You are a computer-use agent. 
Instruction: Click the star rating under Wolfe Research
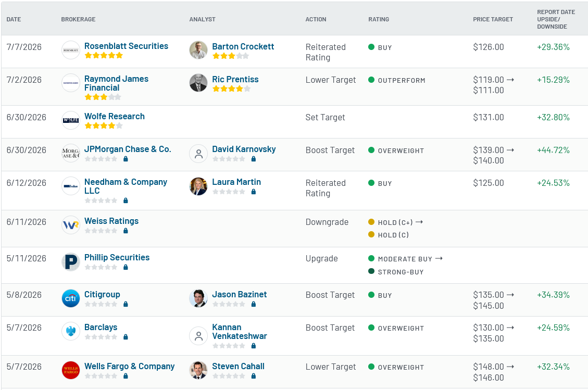(104, 125)
